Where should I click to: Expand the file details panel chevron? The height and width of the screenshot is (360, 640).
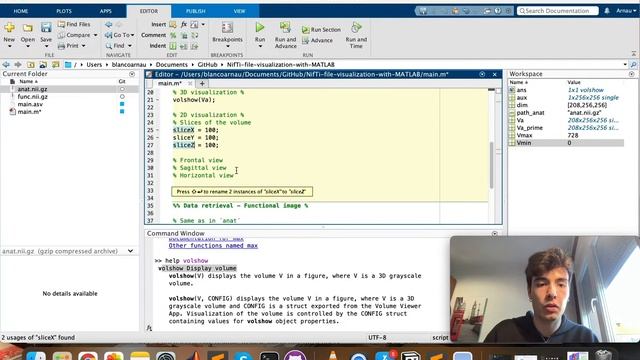coord(131,251)
